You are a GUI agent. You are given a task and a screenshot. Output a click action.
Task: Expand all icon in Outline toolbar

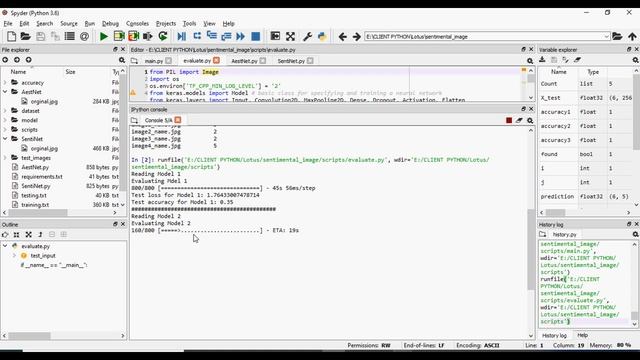coord(64,234)
